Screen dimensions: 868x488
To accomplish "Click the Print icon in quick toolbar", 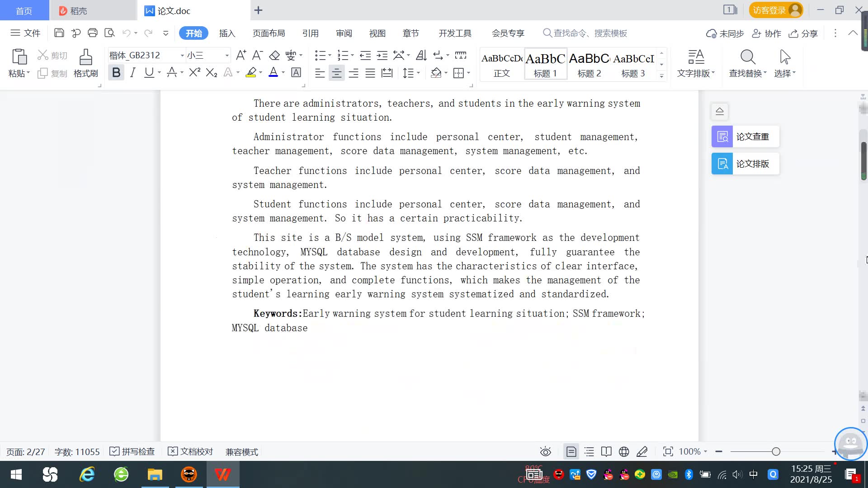I will coord(93,33).
